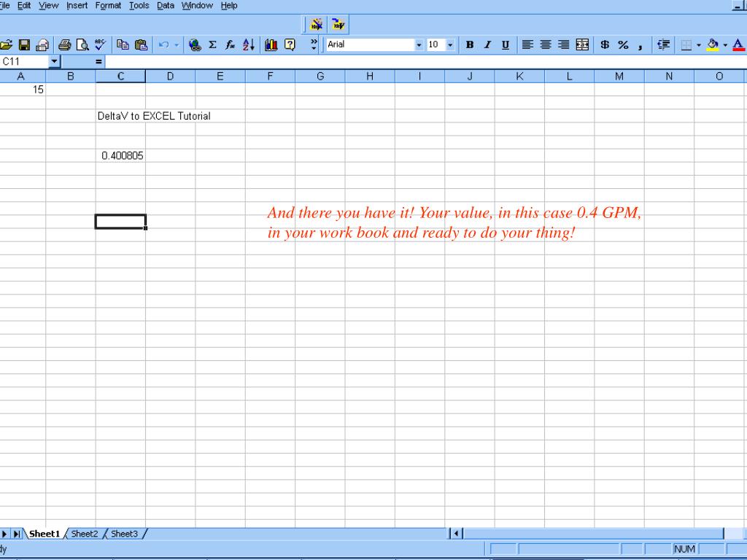Apply the red Font Color swatch
747x560 pixels.
[x=738, y=44]
